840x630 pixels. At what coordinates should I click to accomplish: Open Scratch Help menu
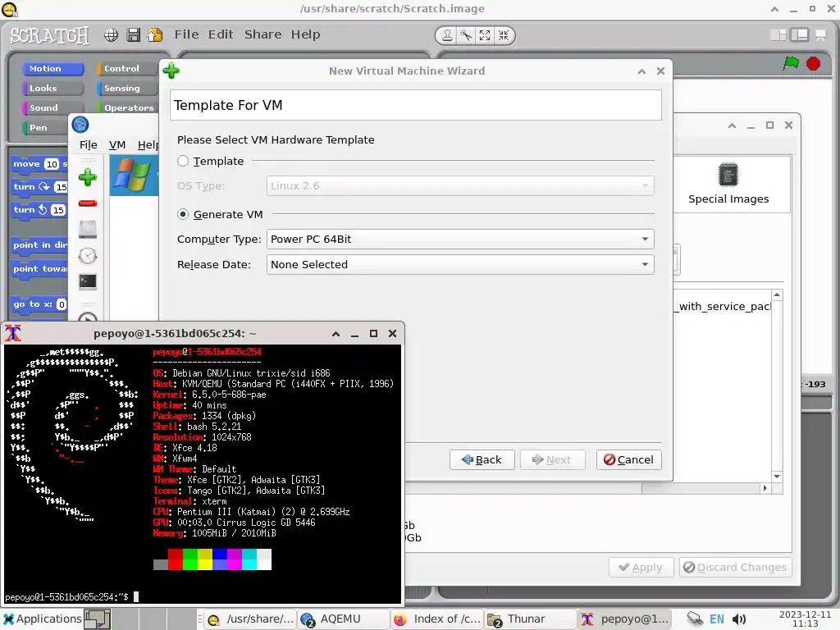click(x=305, y=34)
